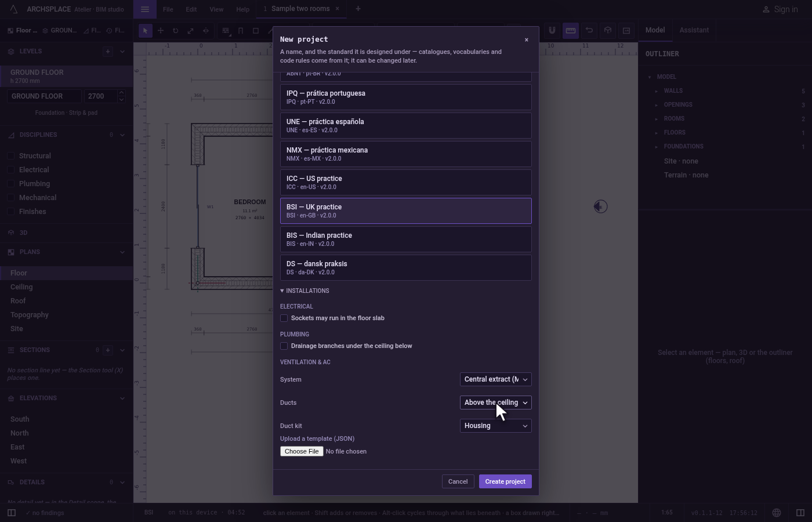
Task: Open the Help menu
Action: point(242,9)
